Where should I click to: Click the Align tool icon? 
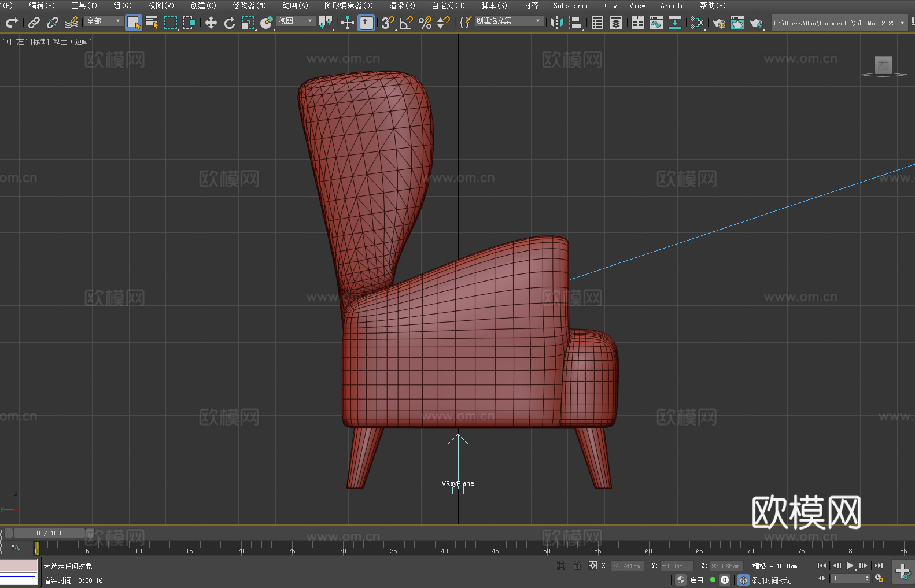[x=575, y=23]
